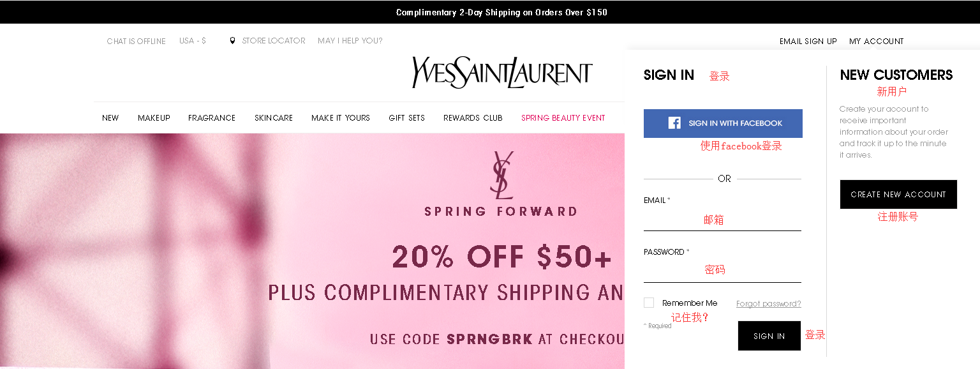Click the YSL monogram on banner

pyautogui.click(x=501, y=175)
